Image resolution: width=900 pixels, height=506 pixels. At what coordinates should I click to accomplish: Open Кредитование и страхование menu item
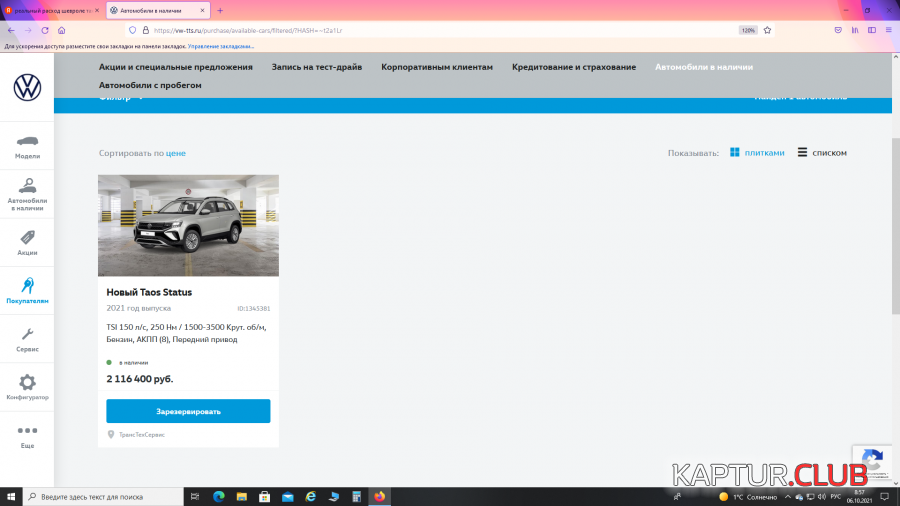pyautogui.click(x=574, y=67)
